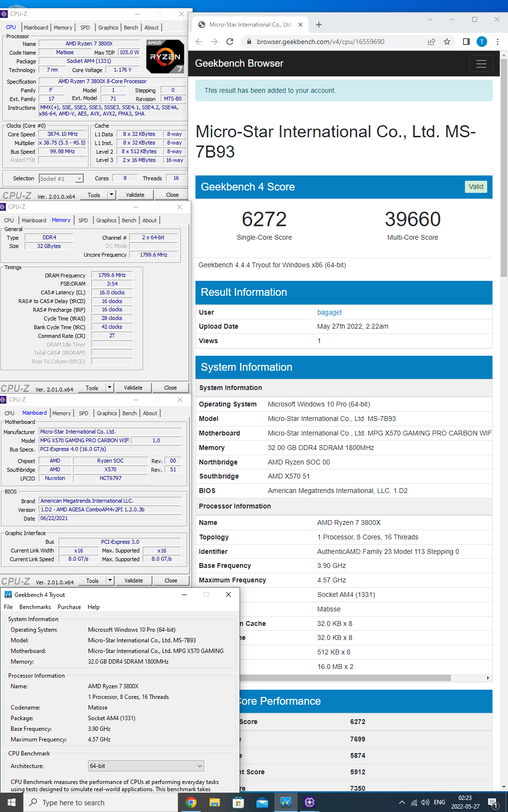The width and height of the screenshot is (508, 812).
Task: Open About tab in top CPU-Z window
Action: point(151,28)
